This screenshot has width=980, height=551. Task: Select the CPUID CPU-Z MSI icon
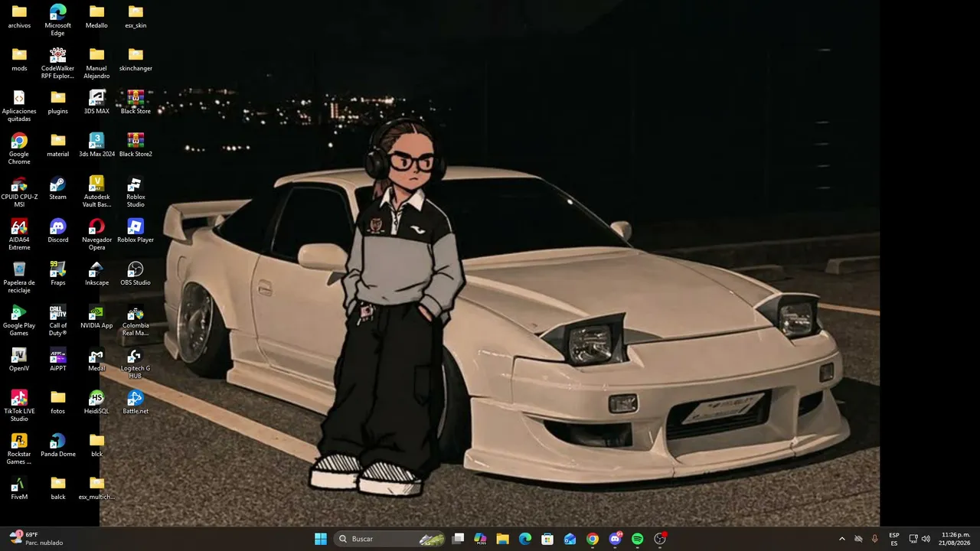[x=19, y=191]
